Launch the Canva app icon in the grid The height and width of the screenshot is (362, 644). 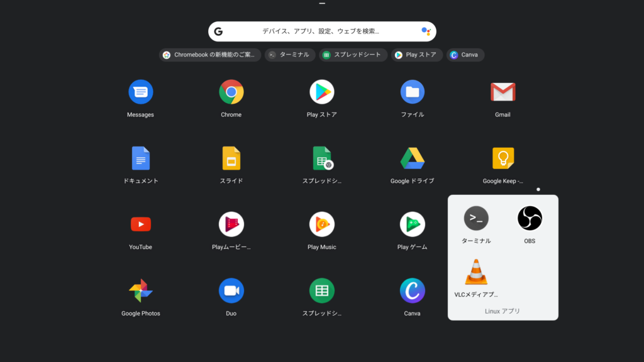pyautogui.click(x=413, y=290)
